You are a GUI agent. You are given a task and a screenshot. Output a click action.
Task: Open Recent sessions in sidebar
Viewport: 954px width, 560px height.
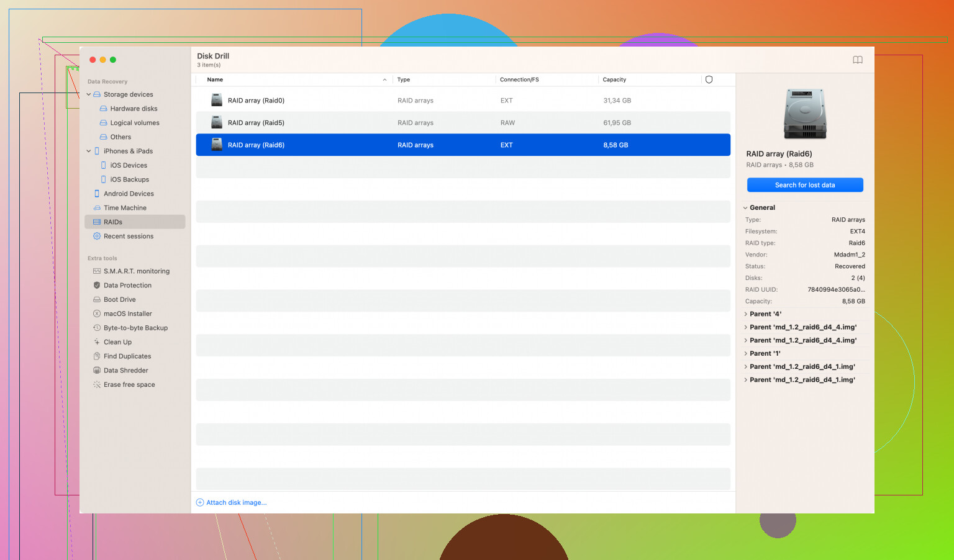coord(128,237)
